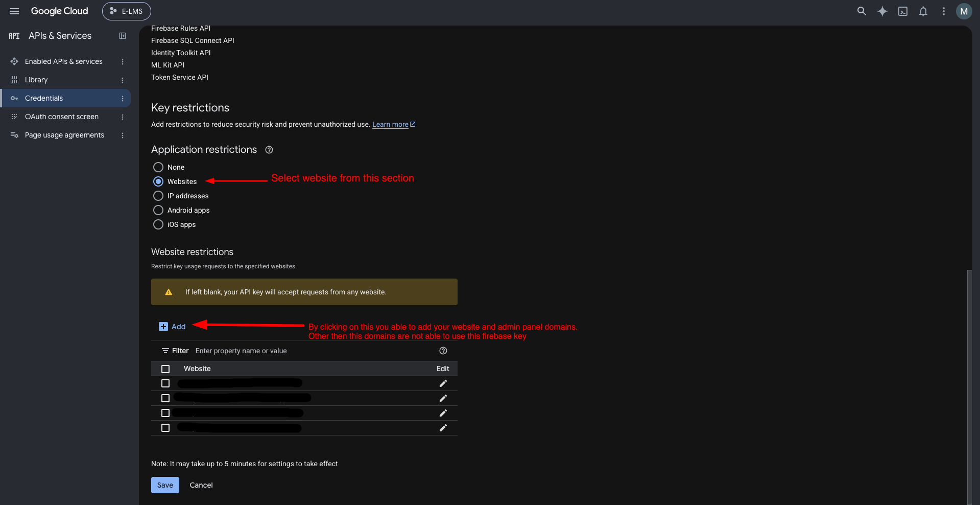Open more options for OAuth consent screen
Image resolution: width=980 pixels, height=505 pixels.
[x=123, y=117]
